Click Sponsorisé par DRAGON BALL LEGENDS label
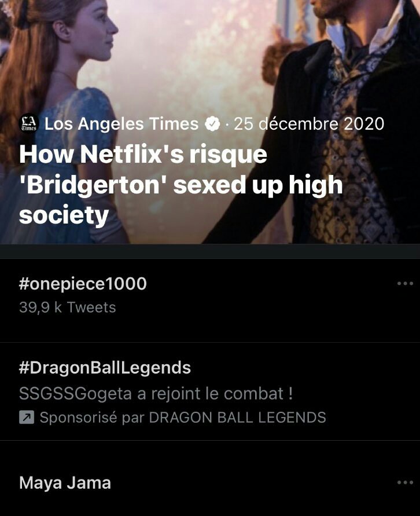This screenshot has width=420, height=516. (x=182, y=418)
